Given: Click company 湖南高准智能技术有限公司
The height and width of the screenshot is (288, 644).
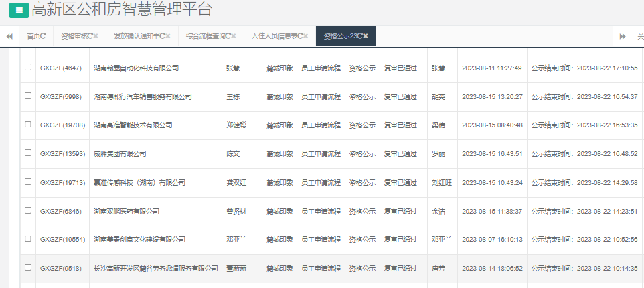Looking at the screenshot, I should pos(133,125).
